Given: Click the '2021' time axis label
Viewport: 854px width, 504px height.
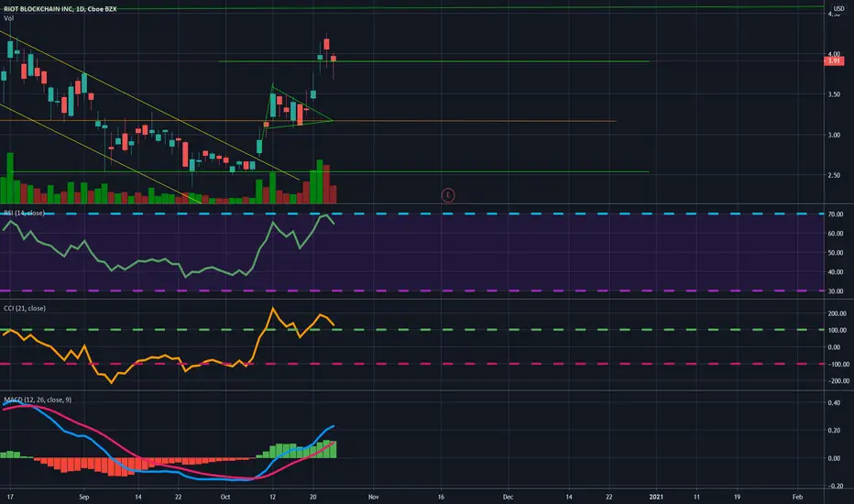Looking at the screenshot, I should 656,497.
